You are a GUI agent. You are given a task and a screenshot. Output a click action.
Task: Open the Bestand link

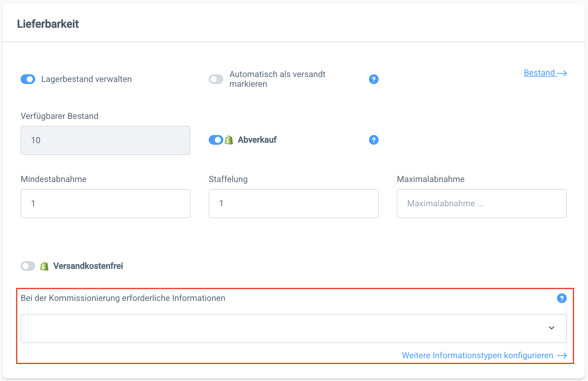point(539,73)
